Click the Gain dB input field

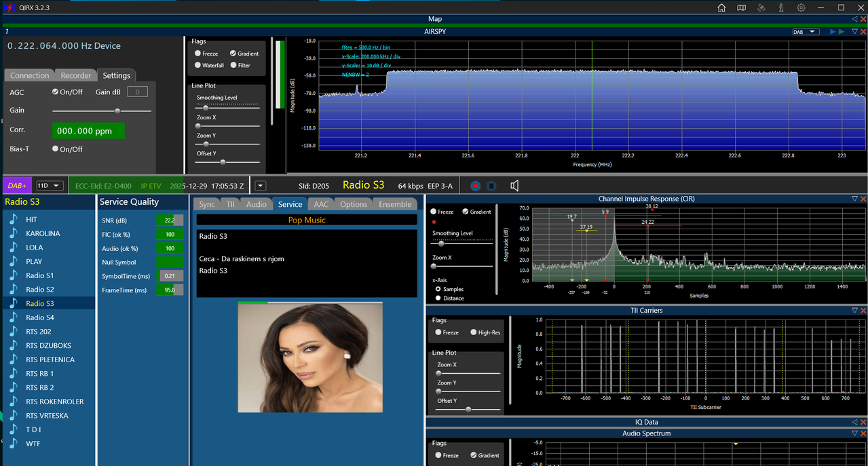[x=138, y=92]
